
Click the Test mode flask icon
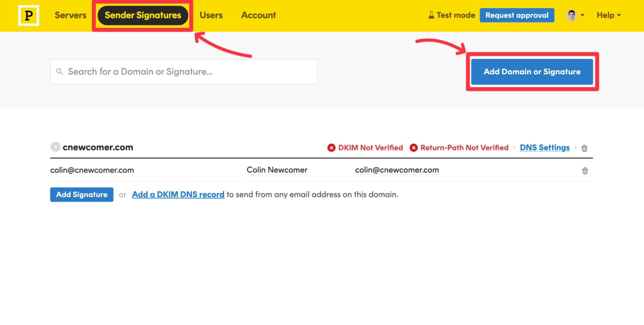(x=431, y=15)
